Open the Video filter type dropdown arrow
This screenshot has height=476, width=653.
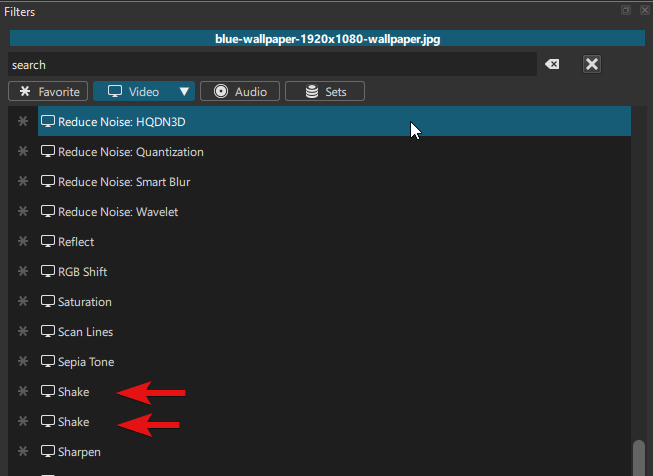tap(184, 91)
